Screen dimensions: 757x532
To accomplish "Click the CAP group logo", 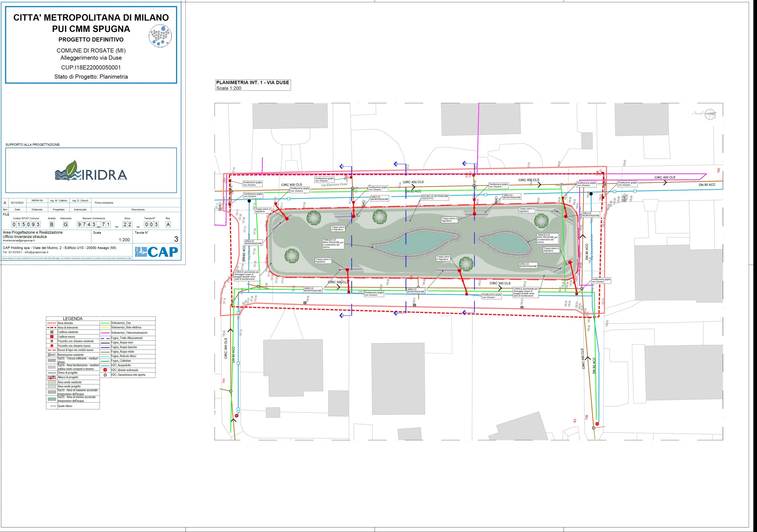I will 157,252.
